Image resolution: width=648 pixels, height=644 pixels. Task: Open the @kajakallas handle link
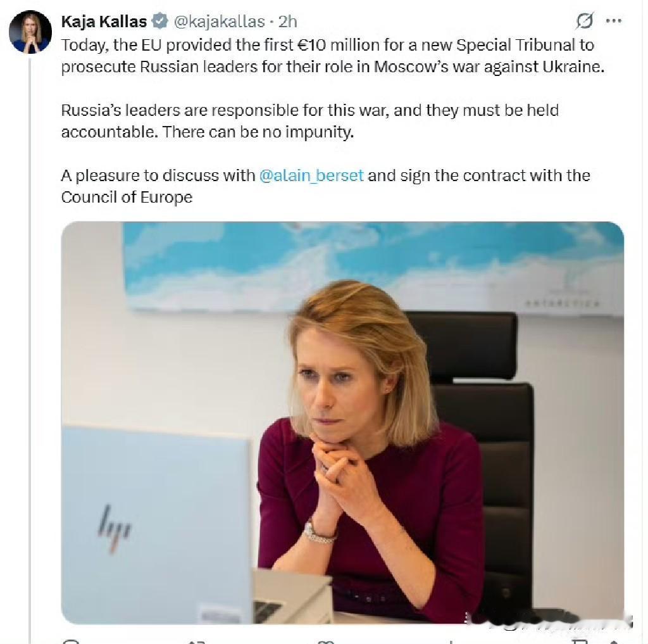(219, 22)
